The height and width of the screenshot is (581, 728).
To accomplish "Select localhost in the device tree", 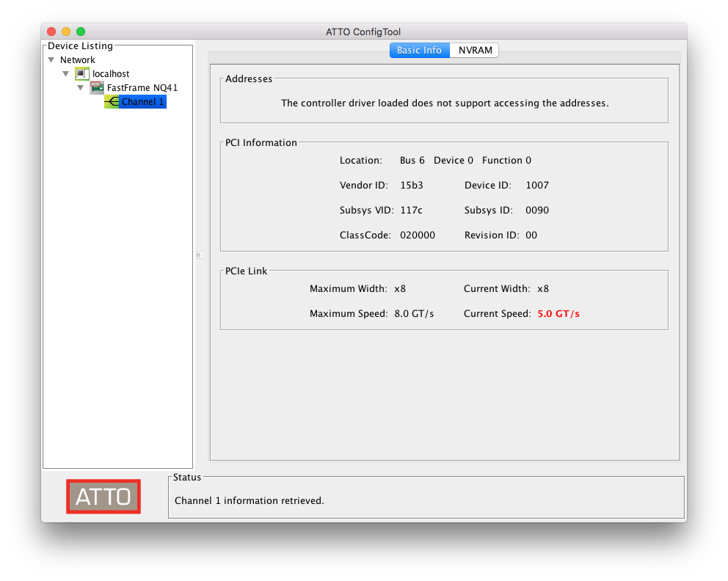I will click(111, 74).
